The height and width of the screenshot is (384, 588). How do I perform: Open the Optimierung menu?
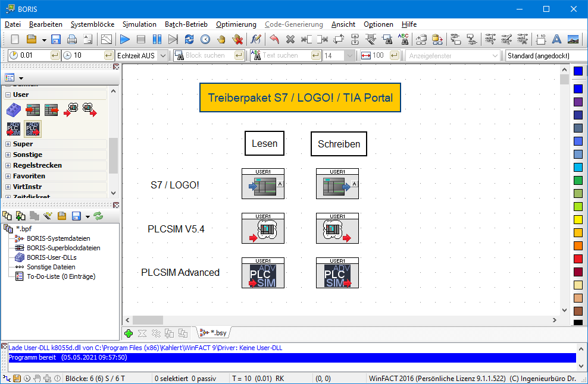click(x=236, y=24)
